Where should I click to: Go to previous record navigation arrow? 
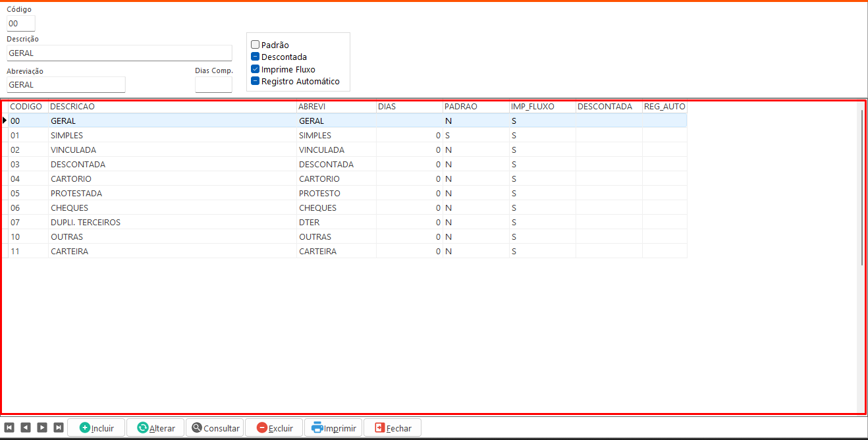coord(26,427)
